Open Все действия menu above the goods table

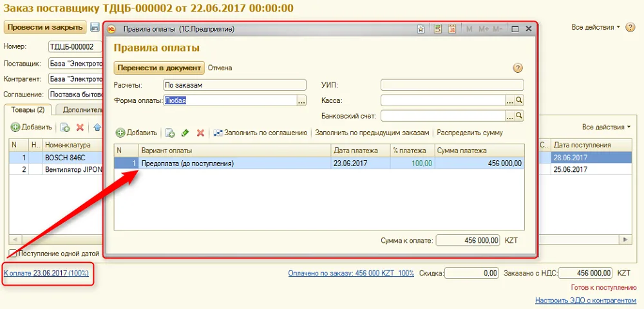pos(606,127)
